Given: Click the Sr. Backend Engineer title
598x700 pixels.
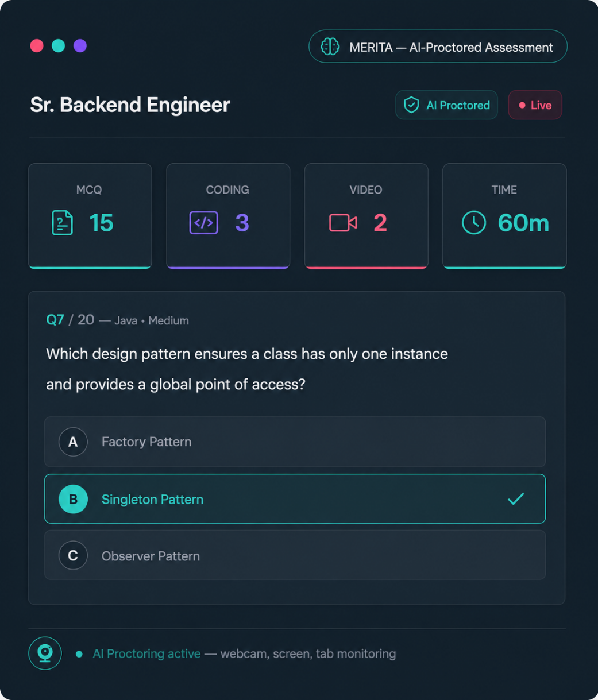Looking at the screenshot, I should (x=130, y=105).
